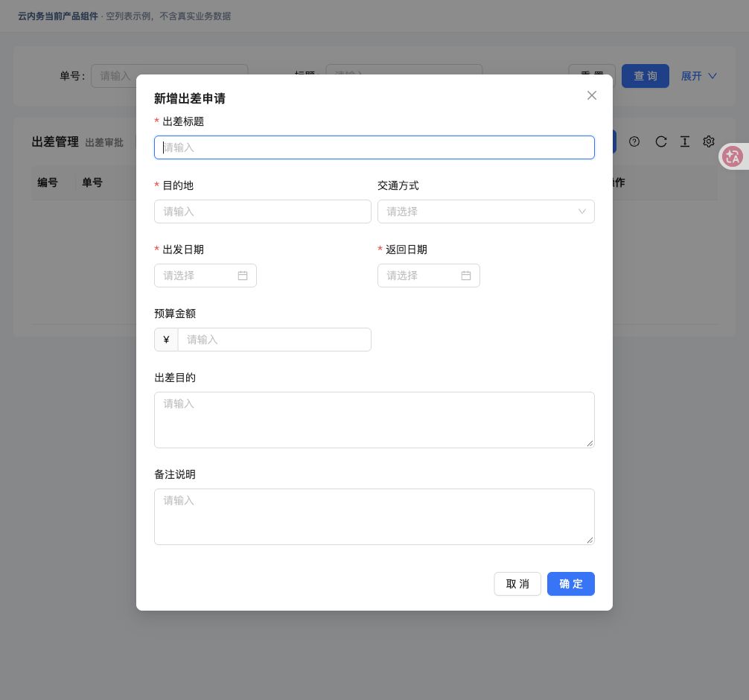Confirm with the 确定 button
The image size is (749, 700).
(x=571, y=584)
